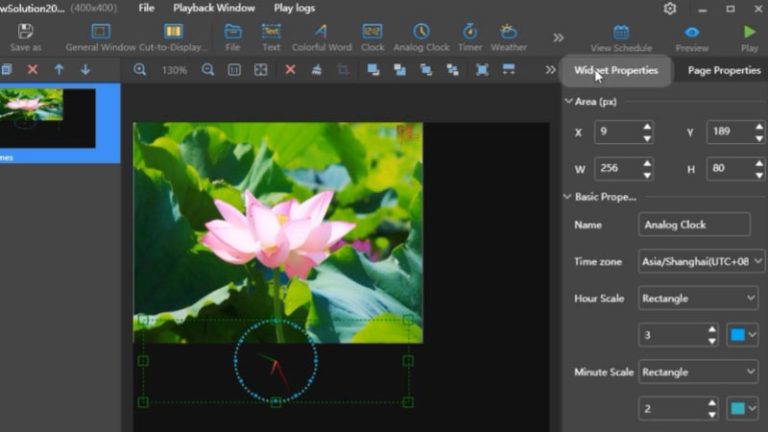This screenshot has width=768, height=432.
Task: Add a Colorful Word widget
Action: click(x=321, y=32)
